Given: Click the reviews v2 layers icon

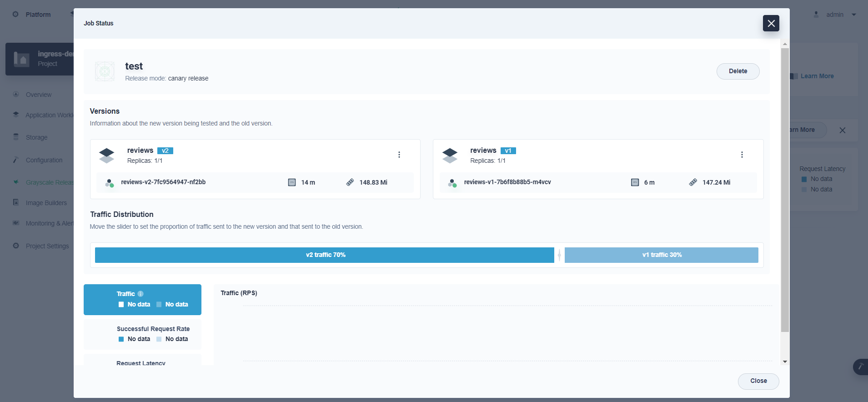Looking at the screenshot, I should [x=106, y=156].
